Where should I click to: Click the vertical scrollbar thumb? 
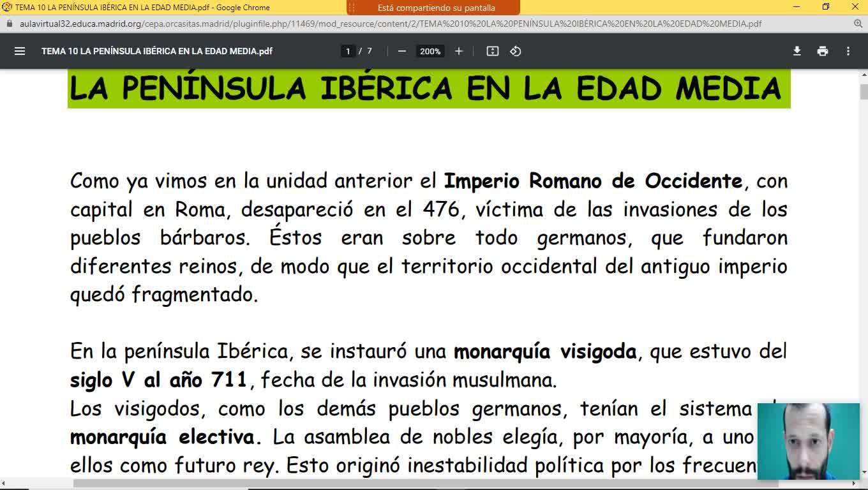[864, 92]
